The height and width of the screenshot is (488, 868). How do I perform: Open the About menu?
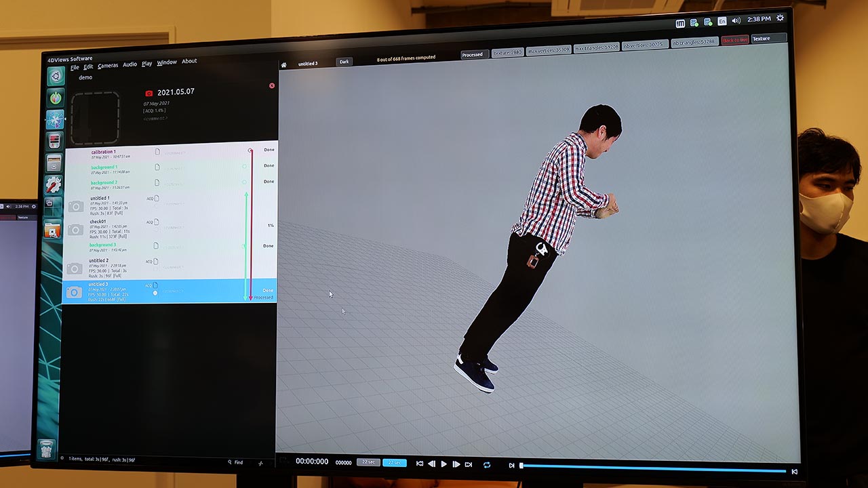189,61
